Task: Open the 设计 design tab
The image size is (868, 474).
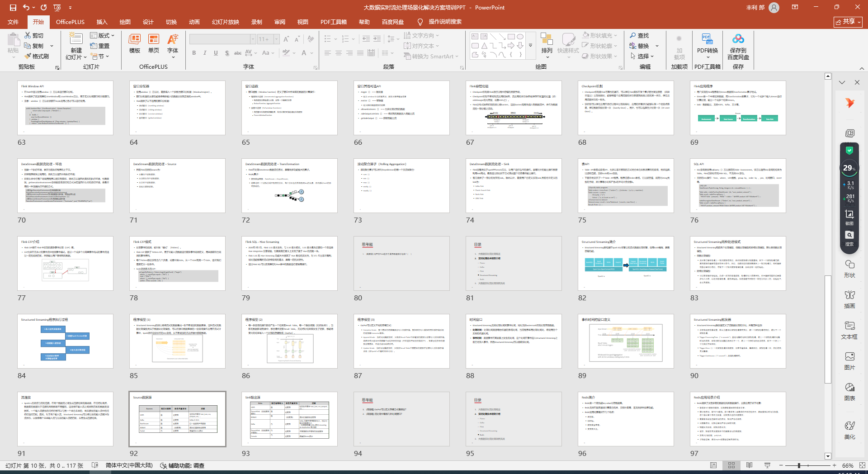Action: click(148, 22)
